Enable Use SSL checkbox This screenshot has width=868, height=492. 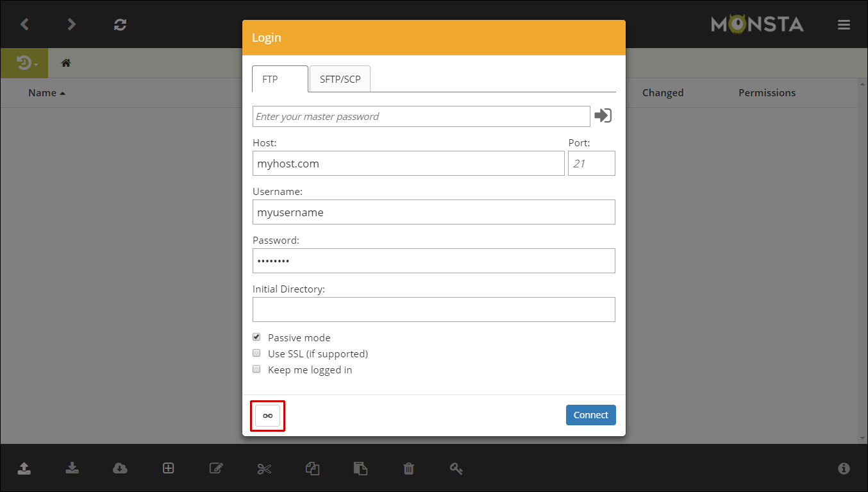(256, 353)
